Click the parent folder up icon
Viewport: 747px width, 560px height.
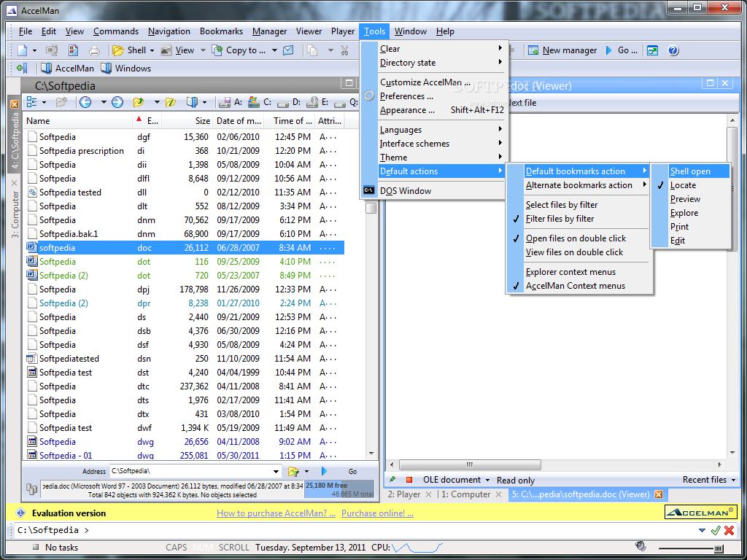[x=139, y=102]
